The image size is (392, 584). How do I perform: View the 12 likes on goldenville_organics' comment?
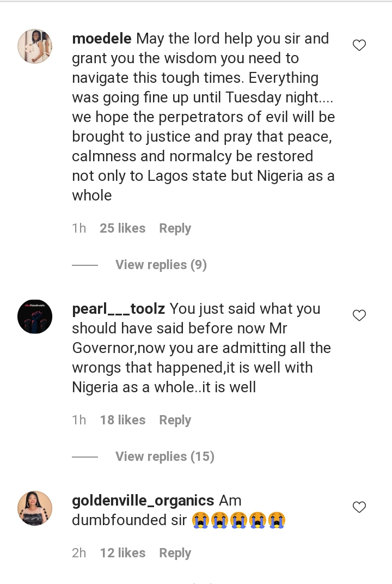122,553
